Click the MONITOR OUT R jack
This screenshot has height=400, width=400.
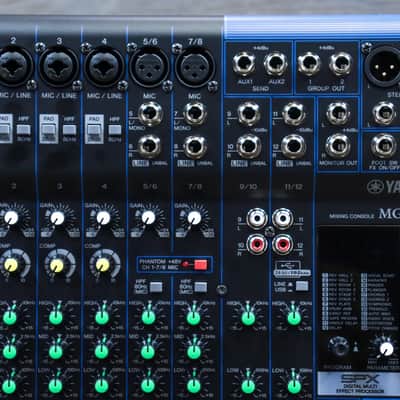pyautogui.click(x=338, y=146)
